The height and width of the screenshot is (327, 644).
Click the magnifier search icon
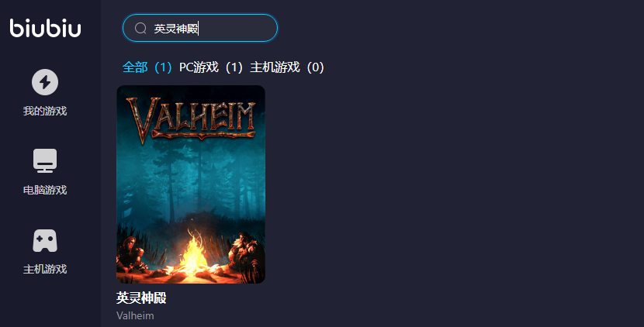[x=140, y=29]
